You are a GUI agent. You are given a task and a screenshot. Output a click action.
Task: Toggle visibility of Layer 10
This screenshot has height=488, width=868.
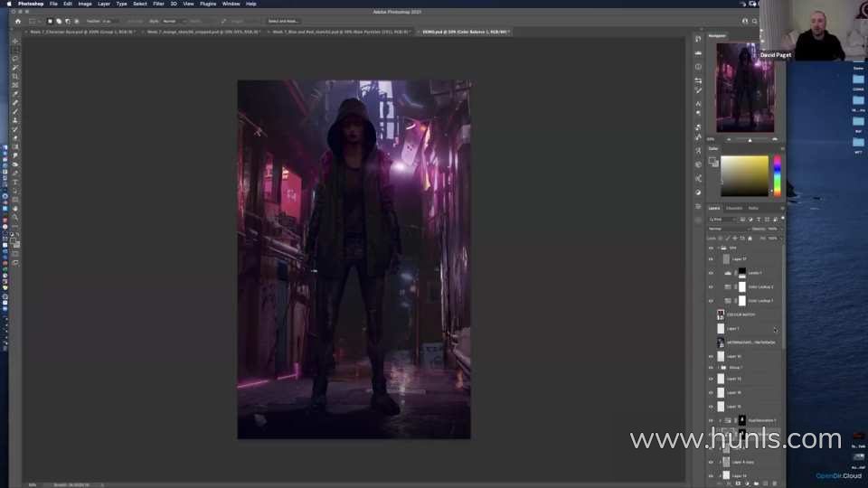pos(711,356)
